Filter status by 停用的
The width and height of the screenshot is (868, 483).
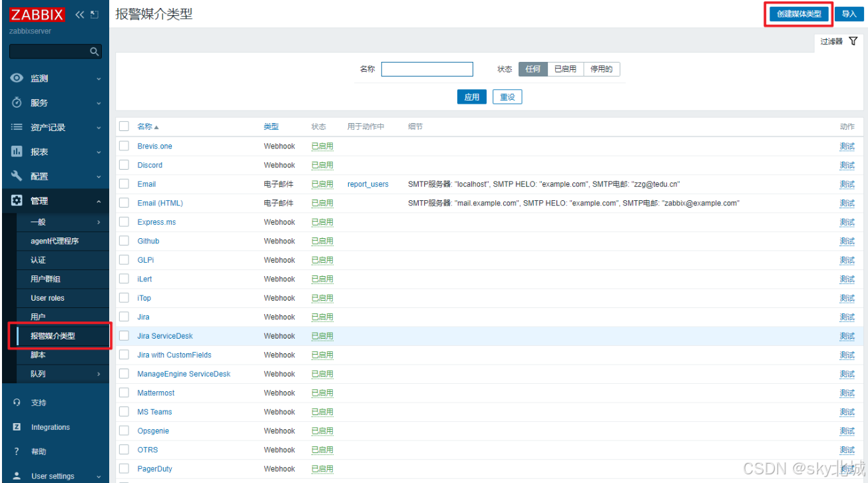click(602, 69)
